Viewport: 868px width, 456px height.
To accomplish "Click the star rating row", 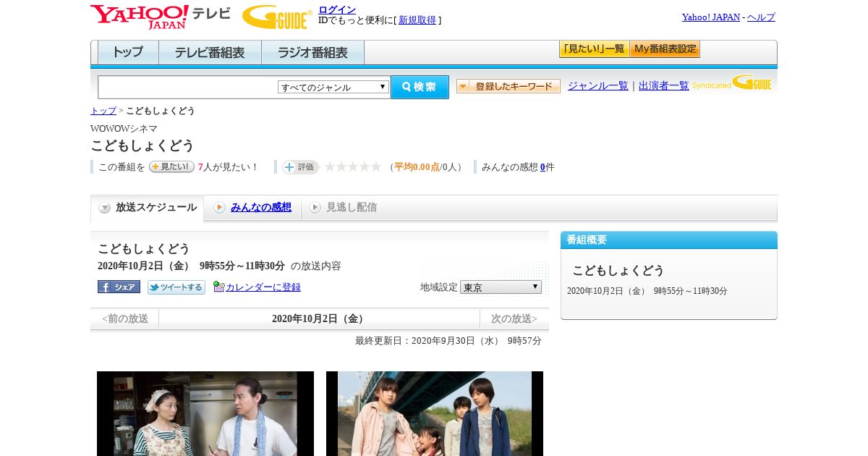I will coord(352,166).
